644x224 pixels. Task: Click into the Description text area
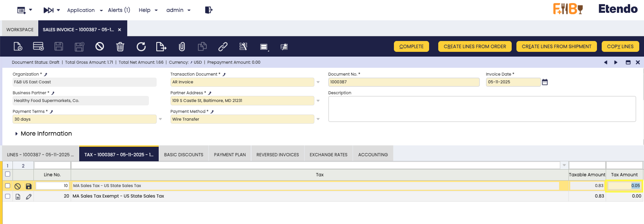click(x=482, y=109)
